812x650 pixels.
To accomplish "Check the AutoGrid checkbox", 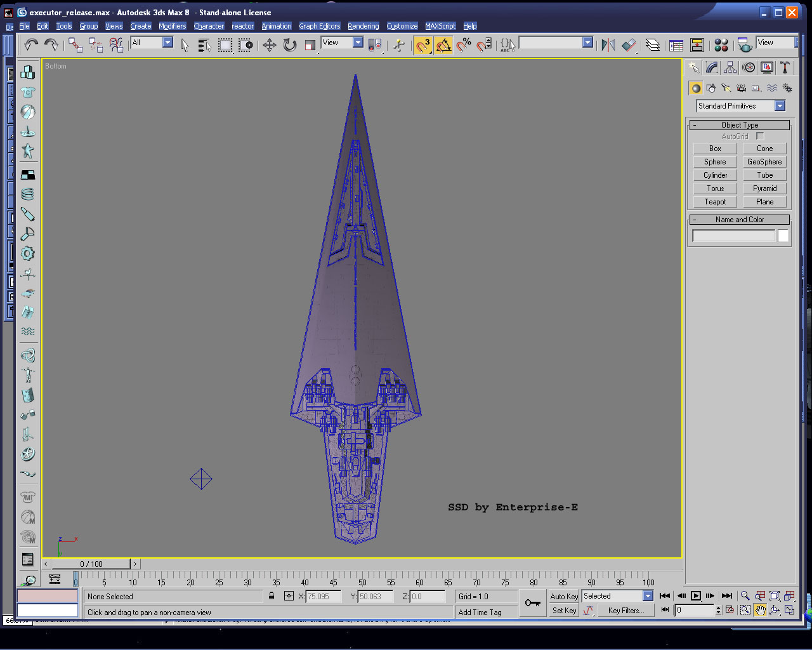I will [x=760, y=136].
